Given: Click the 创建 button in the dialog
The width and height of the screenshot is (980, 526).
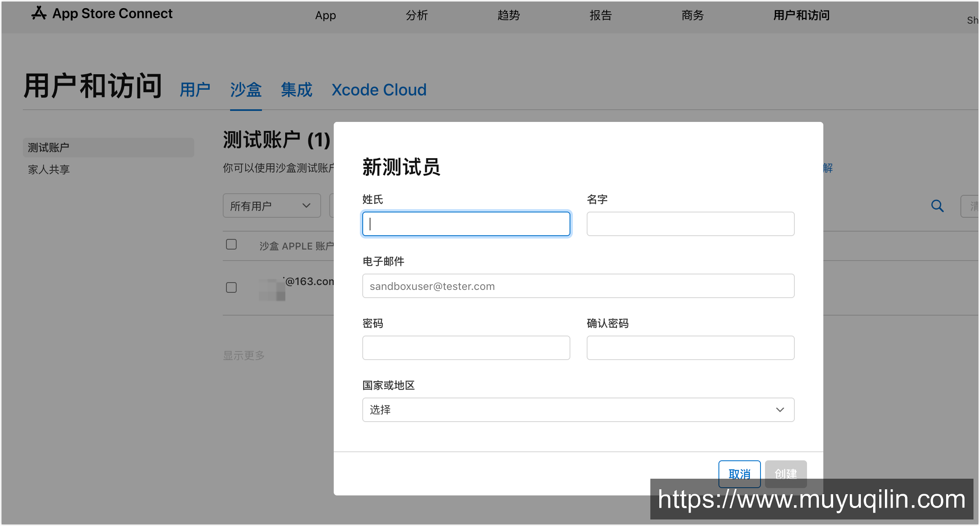Looking at the screenshot, I should (x=786, y=474).
